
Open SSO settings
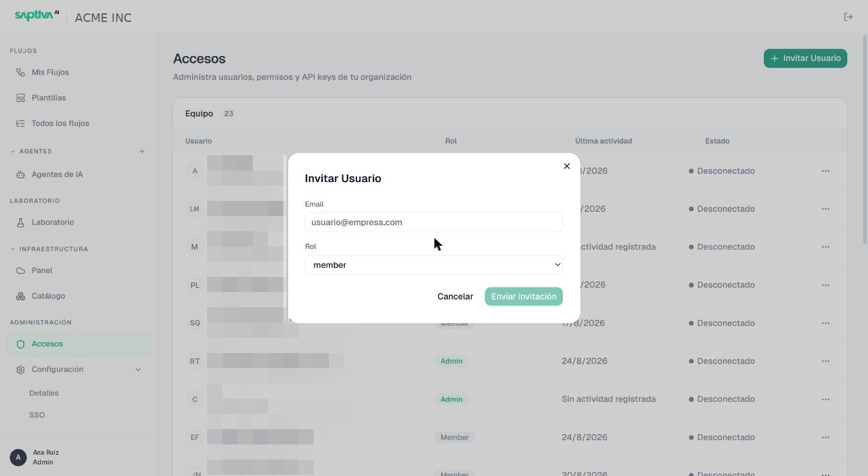coord(37,415)
